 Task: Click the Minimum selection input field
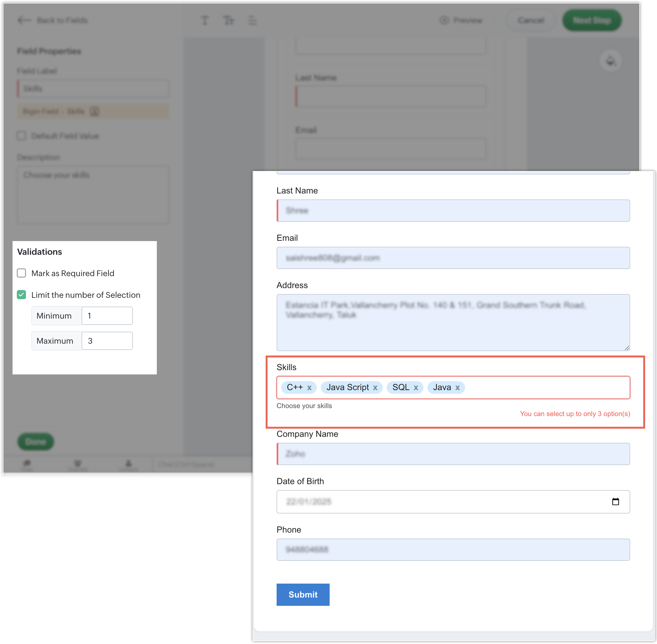click(107, 315)
